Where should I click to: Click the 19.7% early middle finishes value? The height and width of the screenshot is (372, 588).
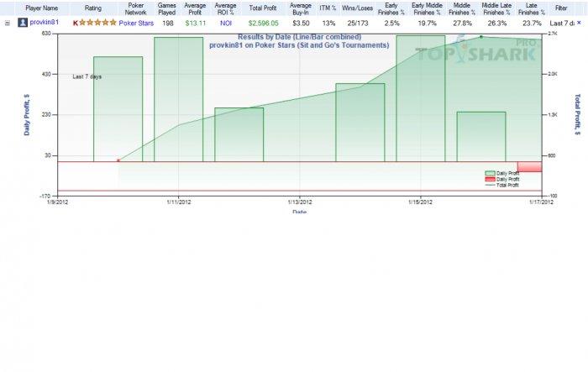[427, 24]
